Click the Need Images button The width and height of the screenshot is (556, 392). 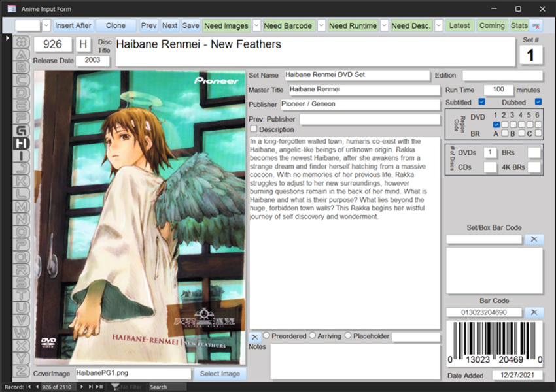click(x=226, y=26)
